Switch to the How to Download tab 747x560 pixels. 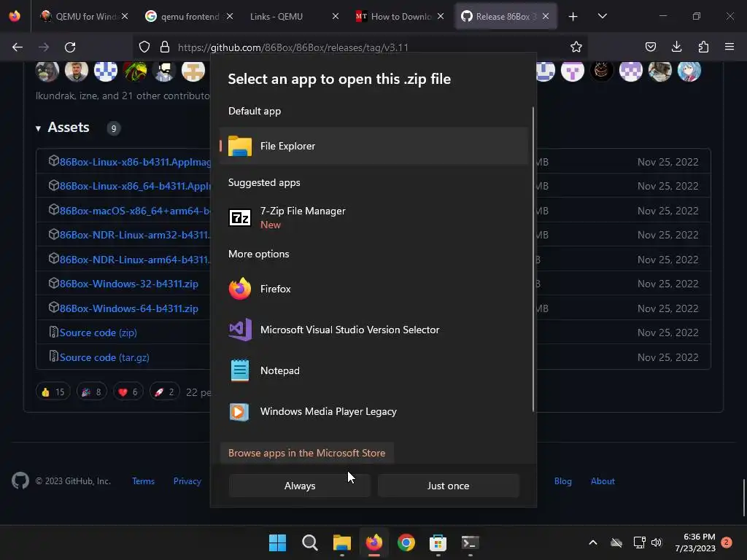coord(400,16)
